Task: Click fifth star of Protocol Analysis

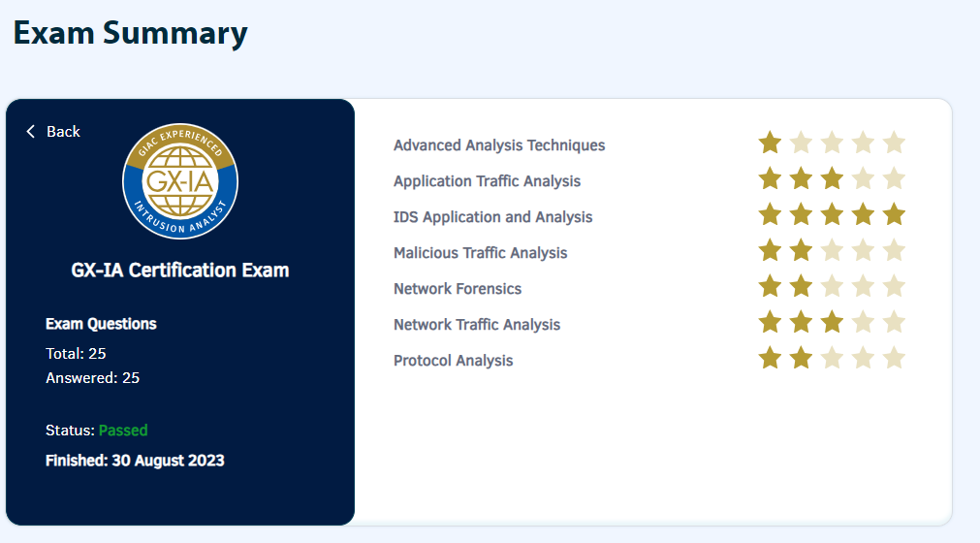Action: pyautogui.click(x=895, y=358)
